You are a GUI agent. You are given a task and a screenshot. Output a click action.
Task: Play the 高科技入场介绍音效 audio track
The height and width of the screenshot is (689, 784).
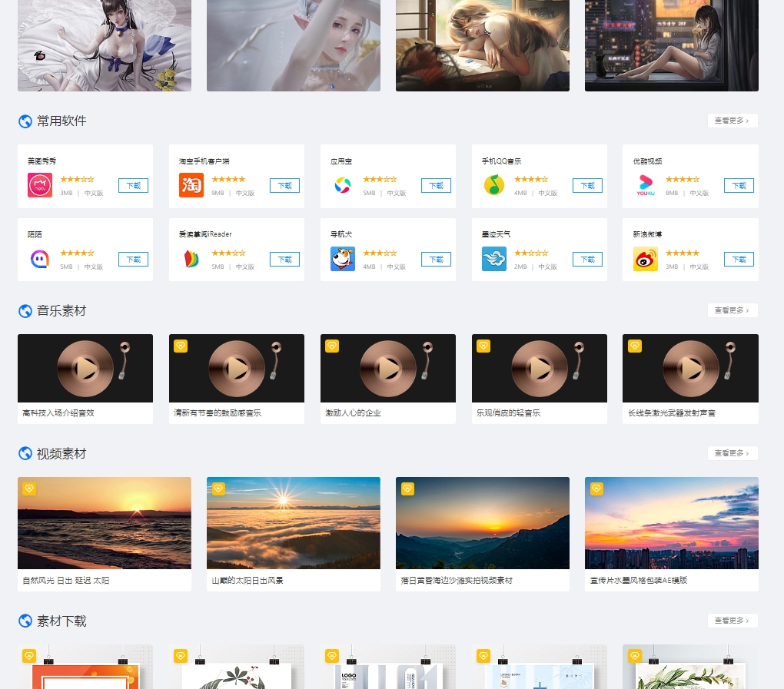coord(87,369)
